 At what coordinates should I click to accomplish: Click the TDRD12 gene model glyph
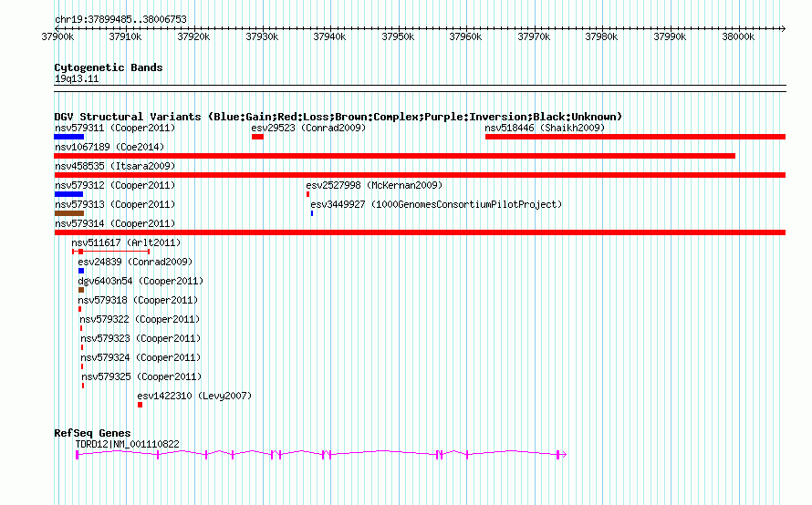click(x=321, y=454)
